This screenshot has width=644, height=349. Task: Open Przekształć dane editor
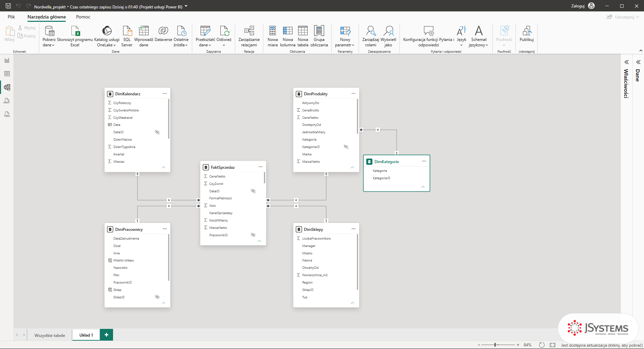pos(205,36)
